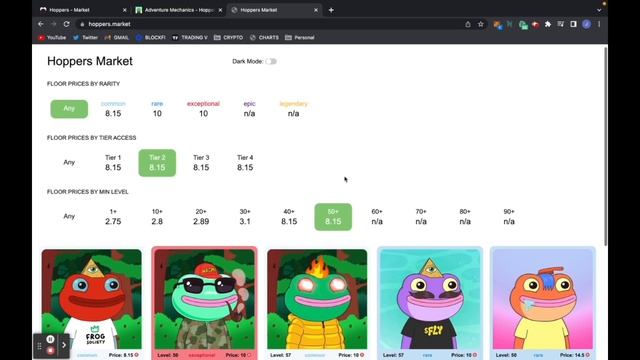
Task: Switch to the Hoppers - Market tab
Action: click(82, 10)
